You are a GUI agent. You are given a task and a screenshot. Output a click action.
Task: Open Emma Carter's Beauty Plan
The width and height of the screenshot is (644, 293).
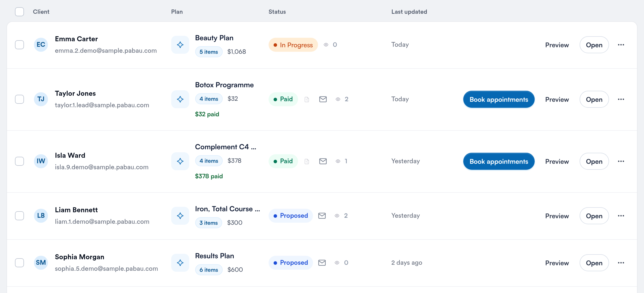(x=594, y=45)
